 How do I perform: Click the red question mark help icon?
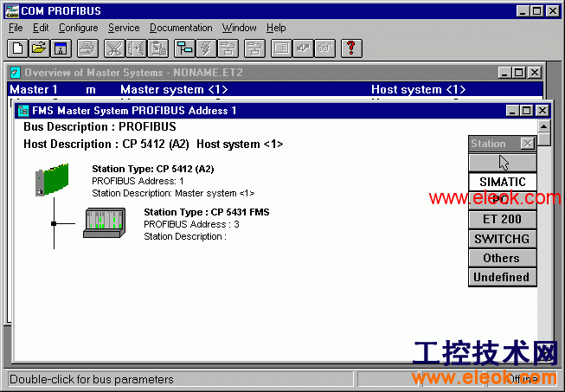point(351,48)
